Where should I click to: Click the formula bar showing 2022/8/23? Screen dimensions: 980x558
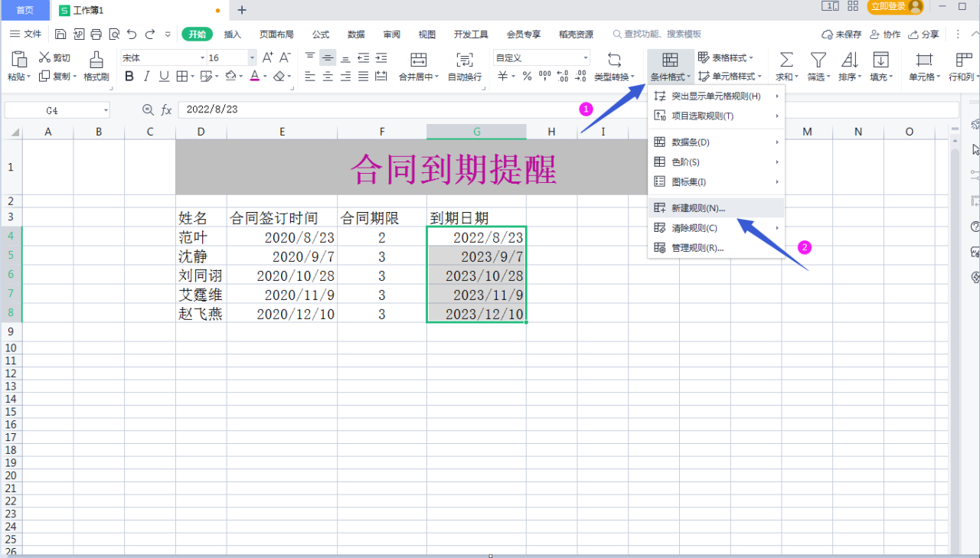pyautogui.click(x=567, y=109)
